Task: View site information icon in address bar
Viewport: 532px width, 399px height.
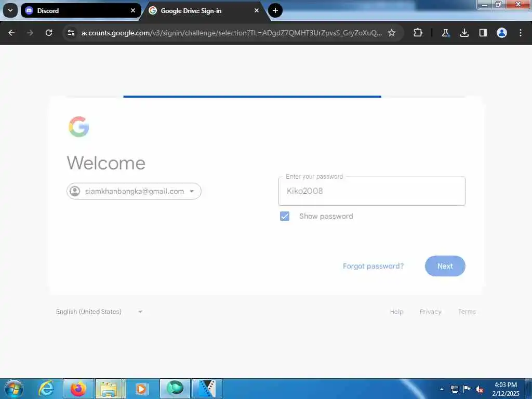Action: pos(71,33)
